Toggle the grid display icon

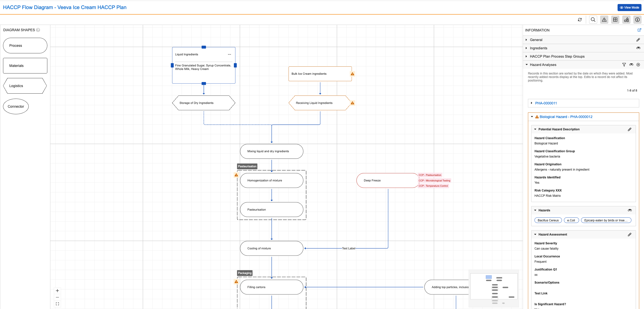click(x=615, y=20)
